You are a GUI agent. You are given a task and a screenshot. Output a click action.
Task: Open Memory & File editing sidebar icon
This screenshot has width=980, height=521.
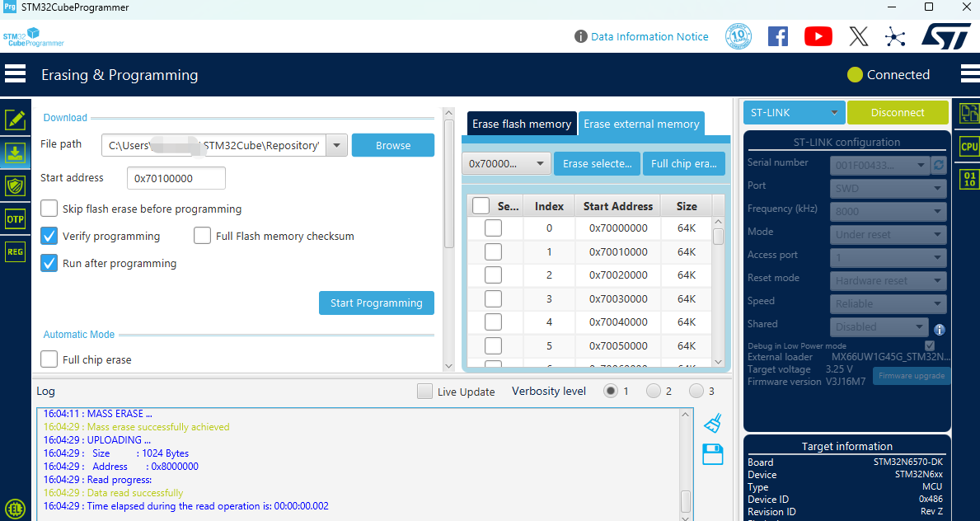point(15,120)
